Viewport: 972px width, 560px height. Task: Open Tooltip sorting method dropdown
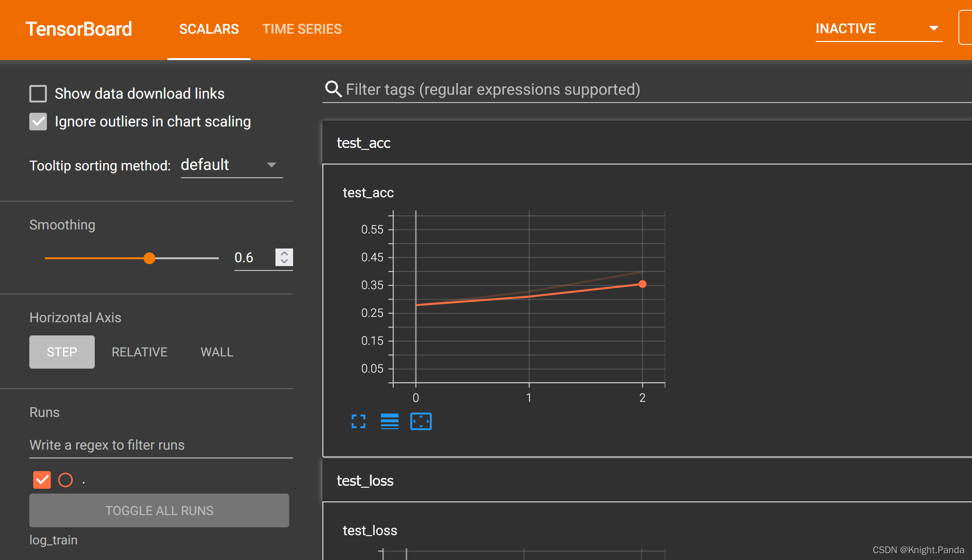click(x=232, y=165)
